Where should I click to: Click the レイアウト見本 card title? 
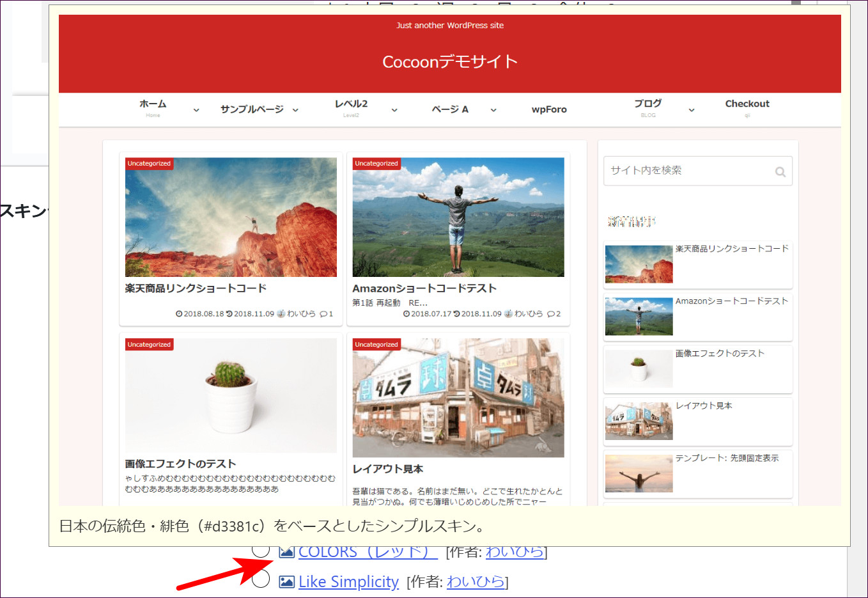coord(388,469)
